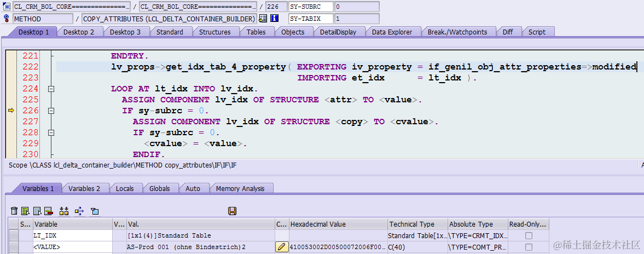The height and width of the screenshot is (254, 644).
Task: Collapse the code block at line 224
Action: coord(51,88)
